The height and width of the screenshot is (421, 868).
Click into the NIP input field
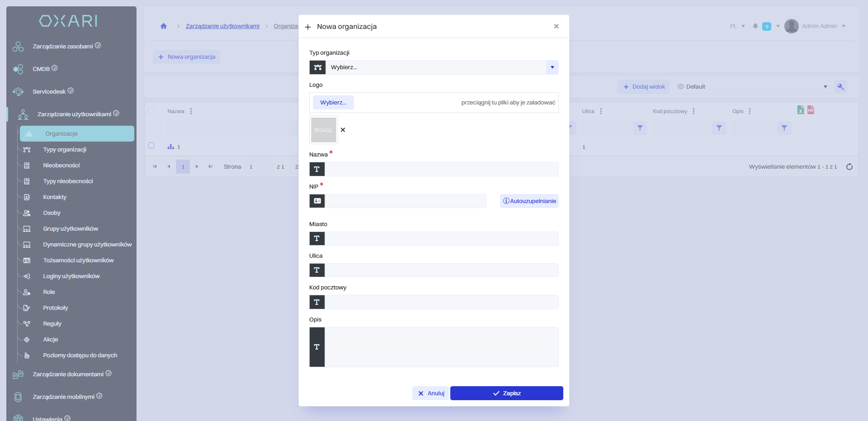point(405,201)
